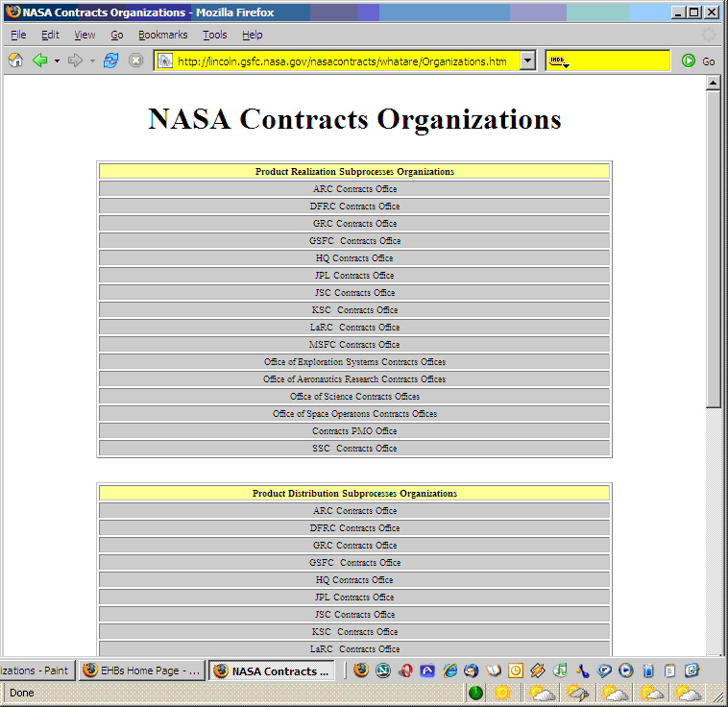Click SSC Contracts Office row

pos(354,448)
